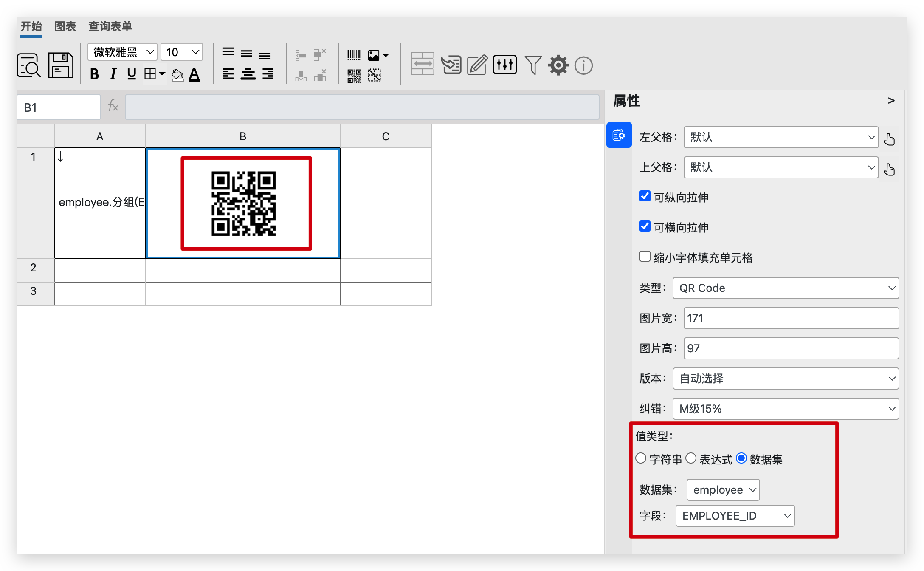Switch to the 查询表单 tab

pyautogui.click(x=110, y=26)
